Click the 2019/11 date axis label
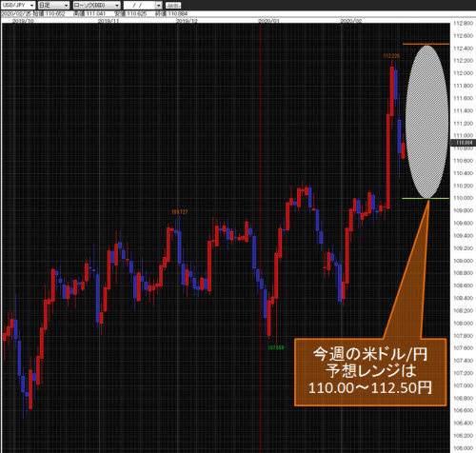This screenshot has width=476, height=453. [x=109, y=21]
